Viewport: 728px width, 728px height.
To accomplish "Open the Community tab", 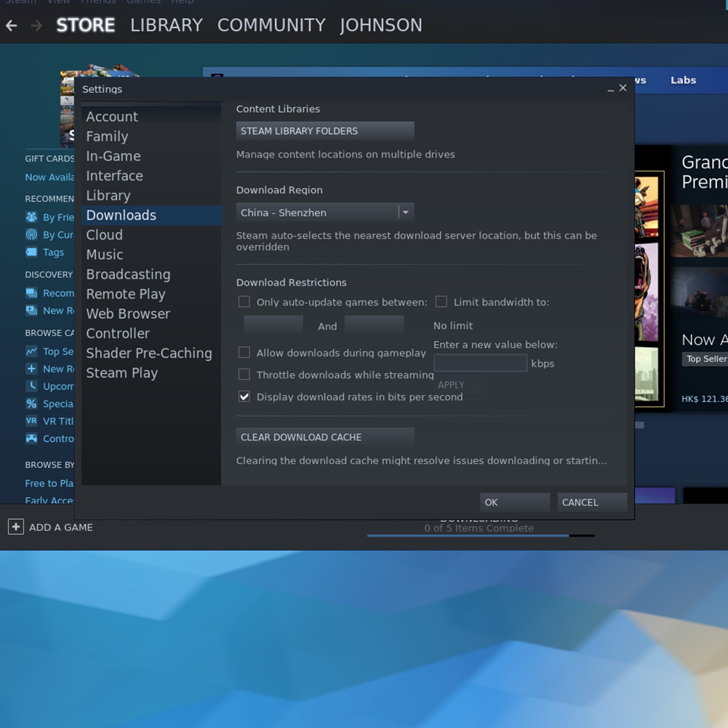I will [x=271, y=25].
